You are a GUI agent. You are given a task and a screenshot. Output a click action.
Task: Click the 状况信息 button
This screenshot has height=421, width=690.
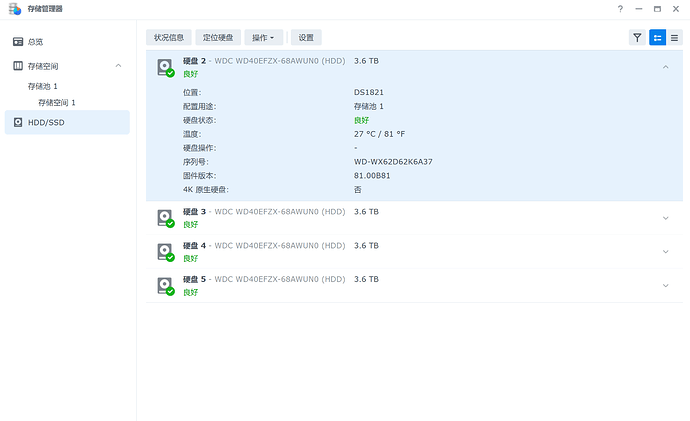168,37
